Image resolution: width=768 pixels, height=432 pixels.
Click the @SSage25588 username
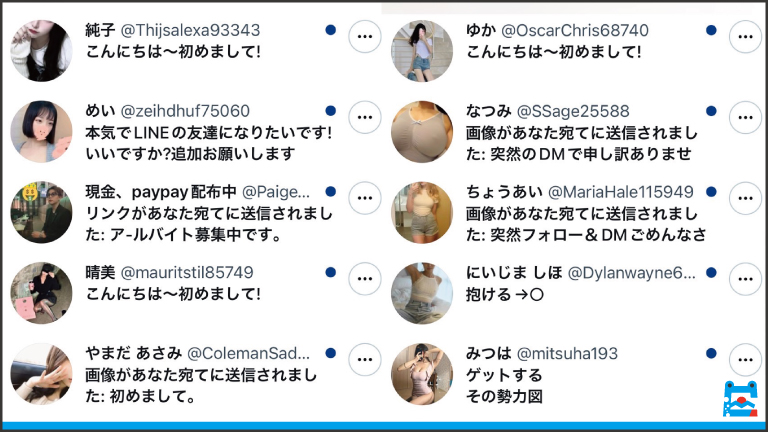[x=573, y=111]
